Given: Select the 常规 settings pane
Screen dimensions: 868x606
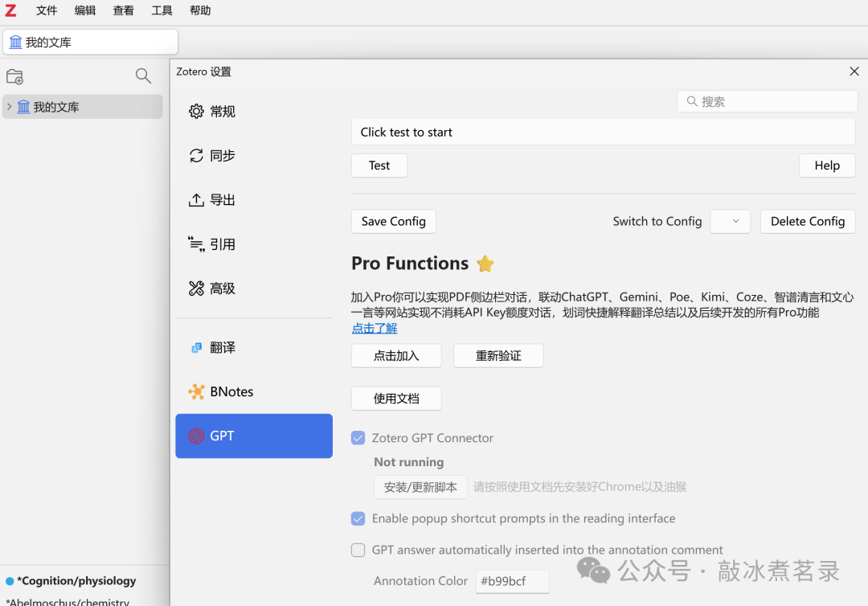Looking at the screenshot, I should (x=254, y=111).
